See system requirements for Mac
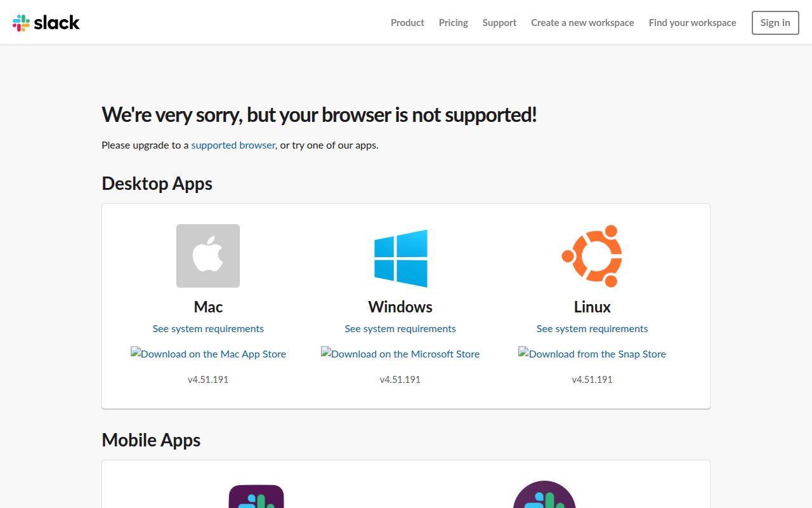The height and width of the screenshot is (508, 812). point(208,328)
